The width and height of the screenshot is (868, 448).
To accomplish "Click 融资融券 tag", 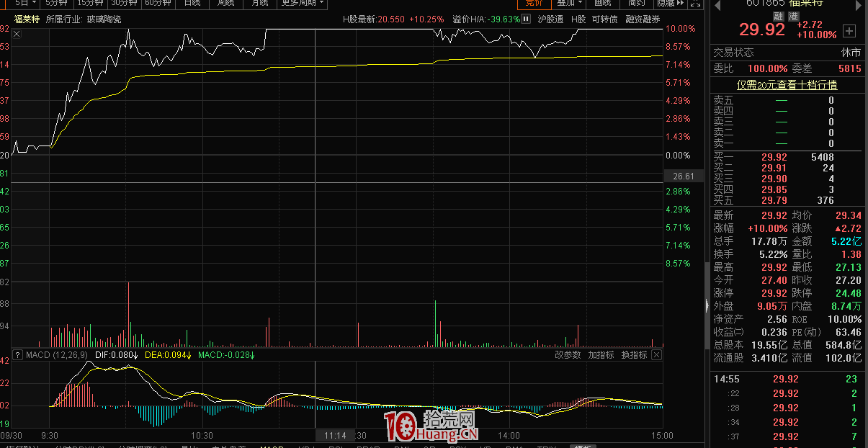I will click(643, 19).
